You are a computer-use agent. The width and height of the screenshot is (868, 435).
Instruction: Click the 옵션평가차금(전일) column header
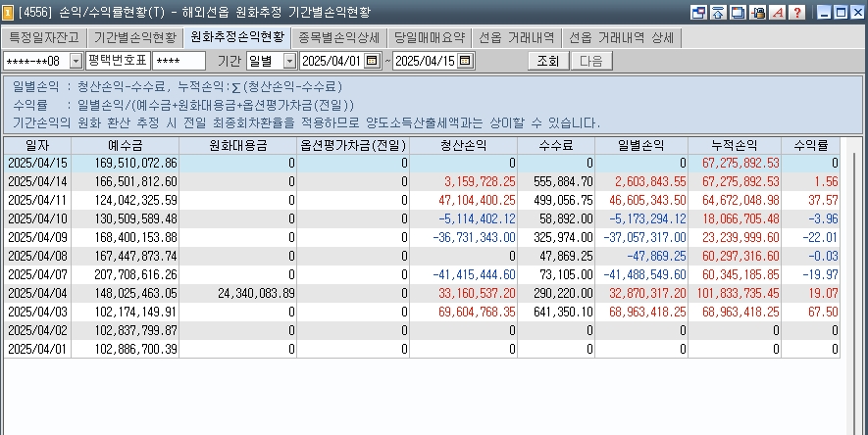353,146
